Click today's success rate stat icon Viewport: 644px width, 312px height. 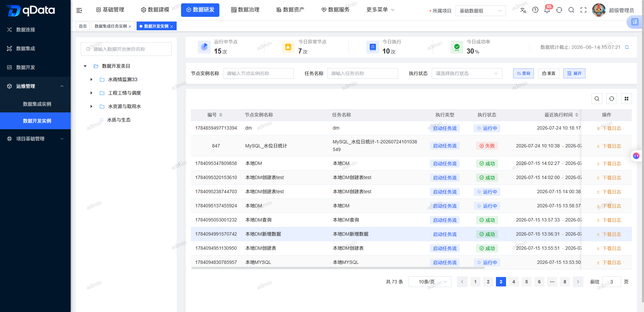click(457, 47)
